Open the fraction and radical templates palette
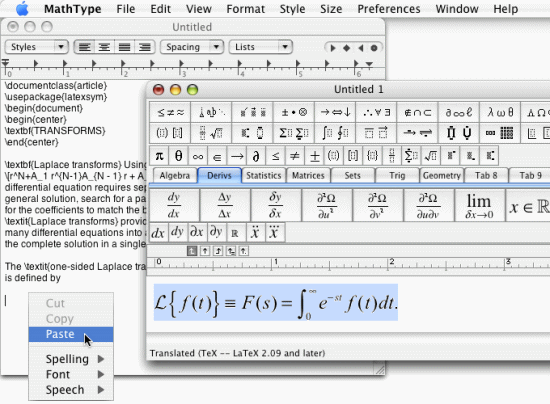The image size is (550, 404). (x=211, y=133)
